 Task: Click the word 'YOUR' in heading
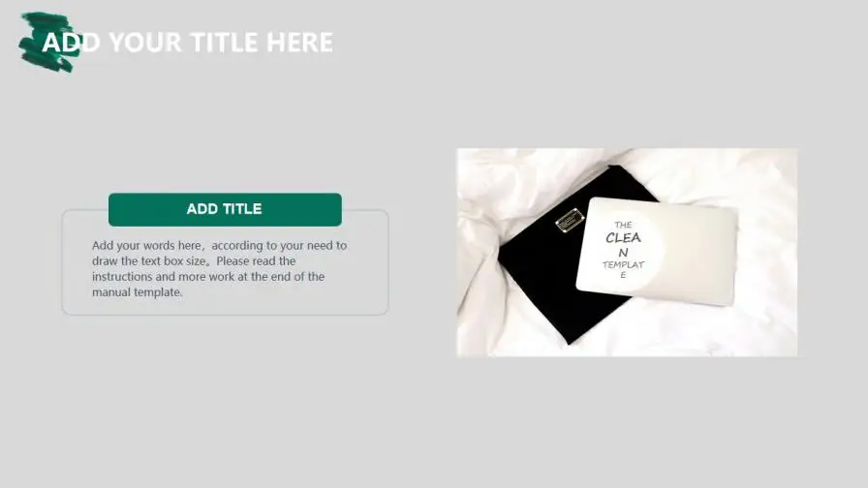pyautogui.click(x=144, y=43)
